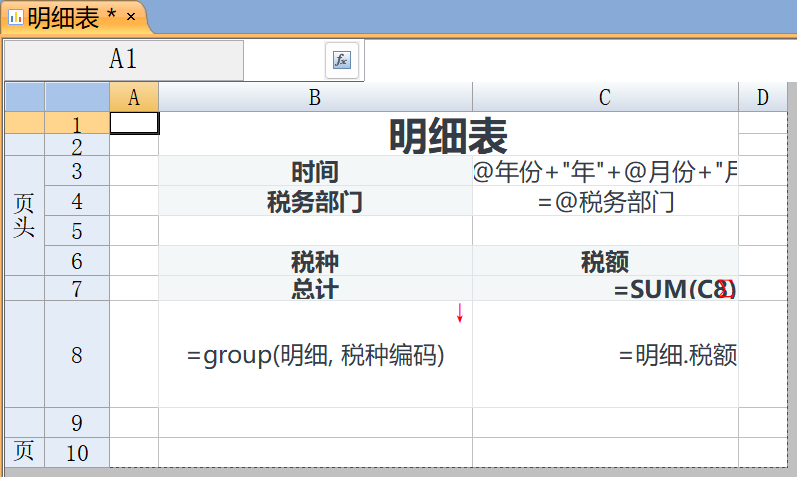797x477 pixels.
Task: Click the red expansion arrow in B8
Action: point(460,313)
